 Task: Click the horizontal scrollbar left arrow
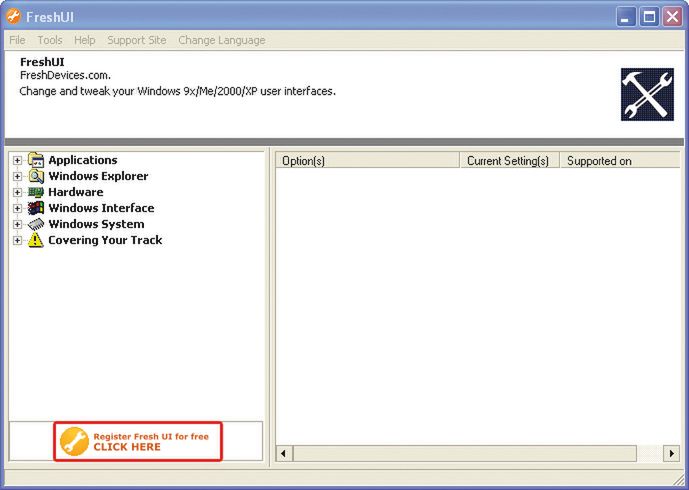tap(284, 453)
